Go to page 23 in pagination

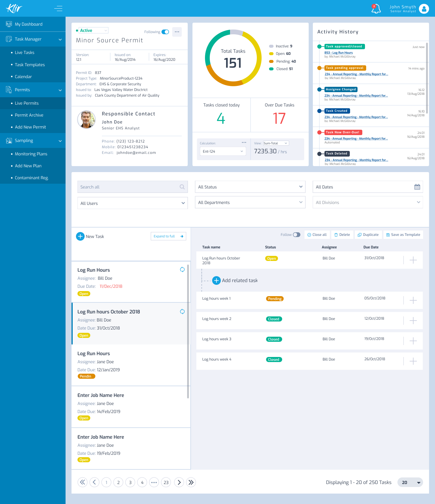coord(166,482)
